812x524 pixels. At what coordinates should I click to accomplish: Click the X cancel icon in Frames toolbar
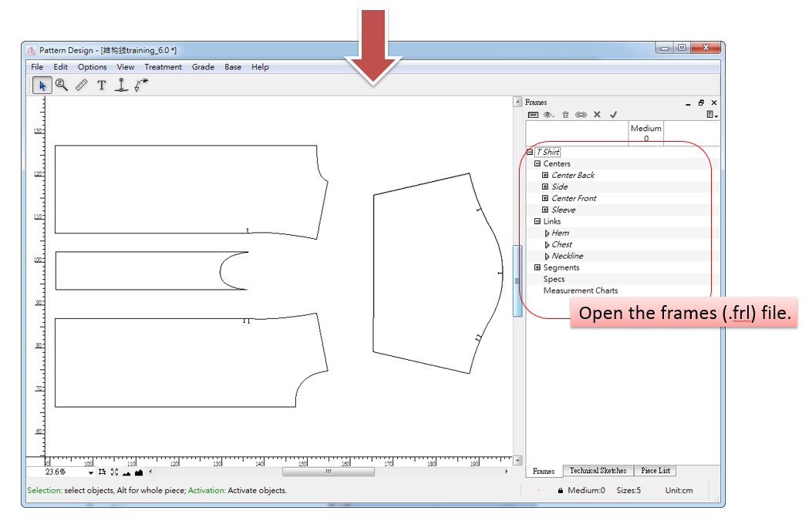click(x=597, y=115)
